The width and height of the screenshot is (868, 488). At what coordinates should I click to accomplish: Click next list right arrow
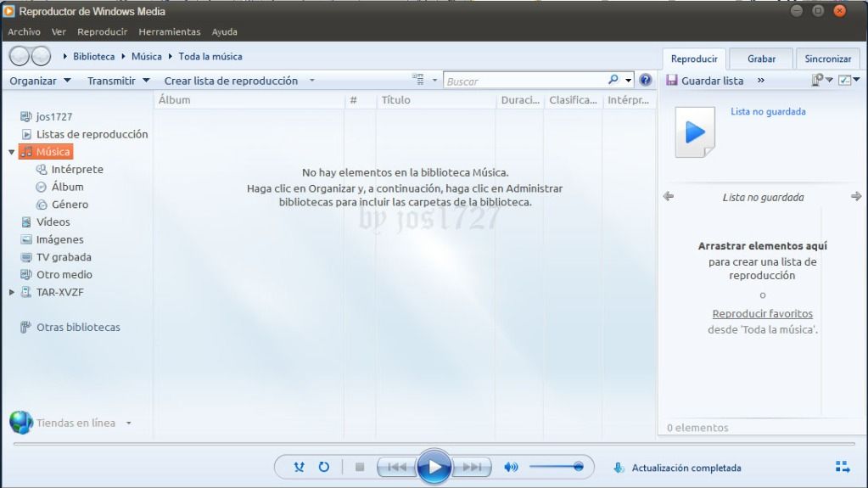pos(856,196)
